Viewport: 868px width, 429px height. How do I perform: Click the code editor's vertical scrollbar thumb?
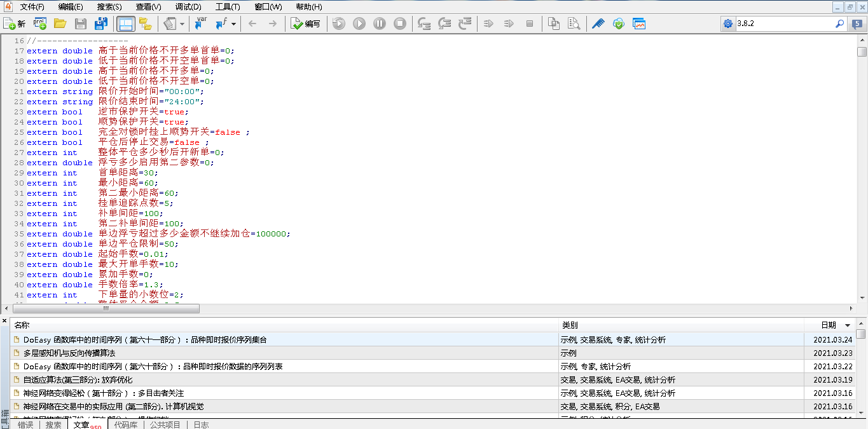[x=862, y=52]
